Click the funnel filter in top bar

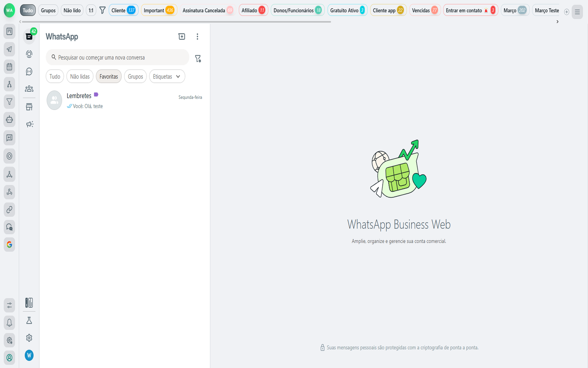(x=102, y=10)
